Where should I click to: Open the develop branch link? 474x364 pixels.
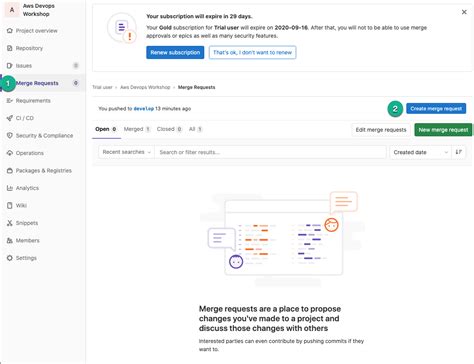pyautogui.click(x=144, y=109)
